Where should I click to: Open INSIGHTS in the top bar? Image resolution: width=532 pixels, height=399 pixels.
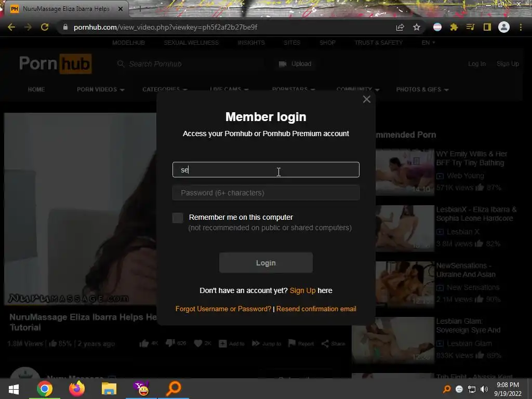click(251, 43)
